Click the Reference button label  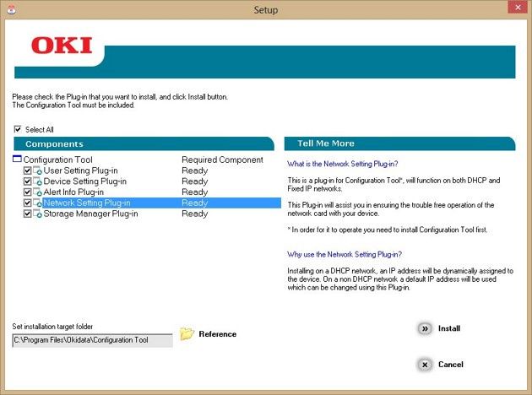click(x=218, y=334)
